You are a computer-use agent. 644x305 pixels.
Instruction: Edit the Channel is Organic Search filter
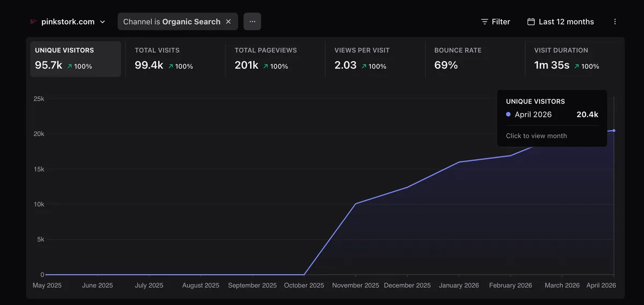tap(172, 21)
